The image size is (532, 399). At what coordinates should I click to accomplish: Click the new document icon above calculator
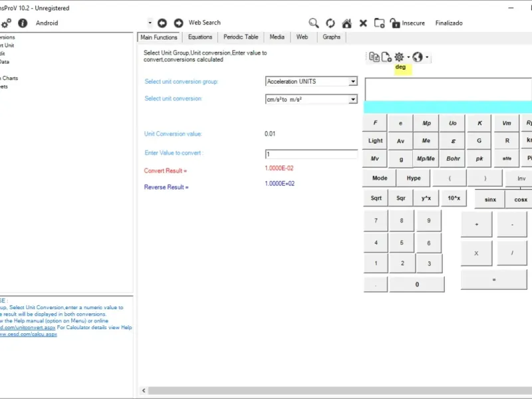[x=386, y=57]
